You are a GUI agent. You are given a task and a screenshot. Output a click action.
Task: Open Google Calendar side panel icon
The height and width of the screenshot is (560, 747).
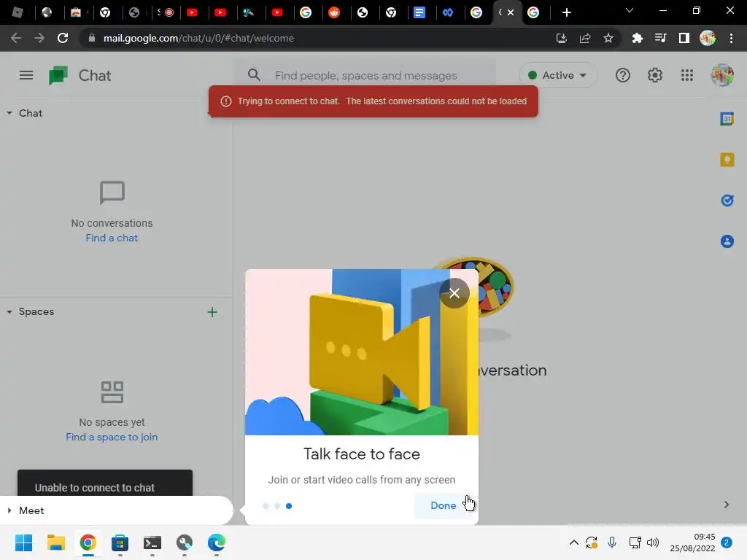pos(727,119)
